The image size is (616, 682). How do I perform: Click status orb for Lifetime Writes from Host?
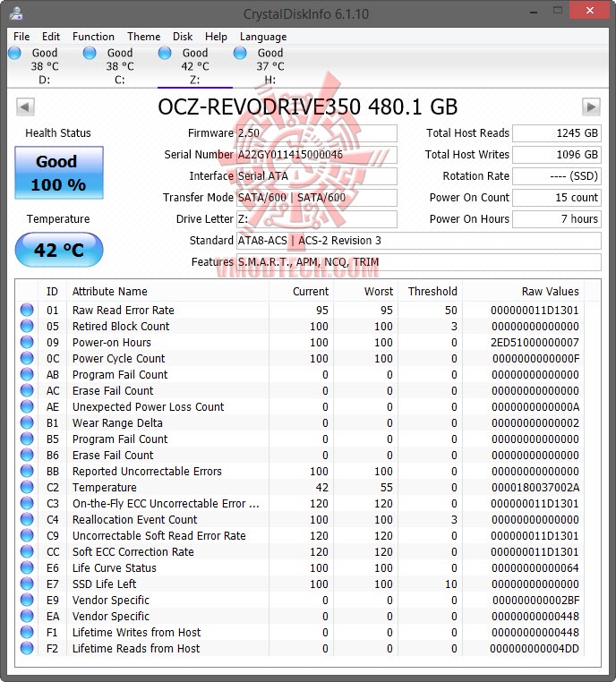coord(27,632)
